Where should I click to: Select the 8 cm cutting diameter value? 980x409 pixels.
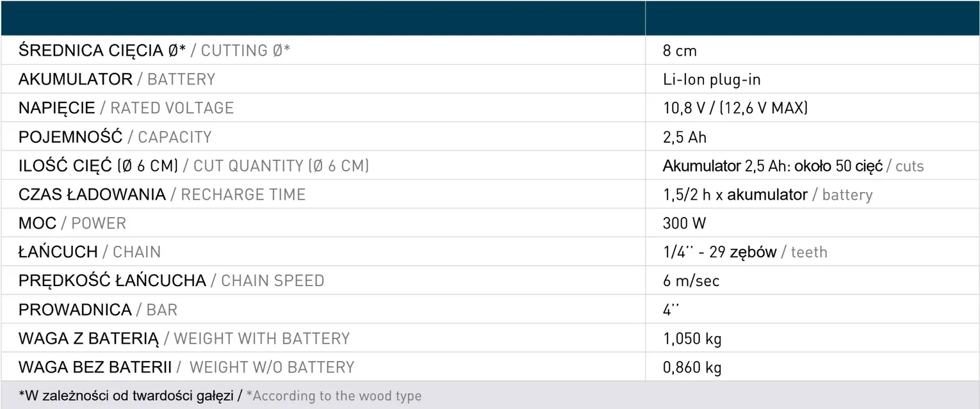[x=680, y=51]
